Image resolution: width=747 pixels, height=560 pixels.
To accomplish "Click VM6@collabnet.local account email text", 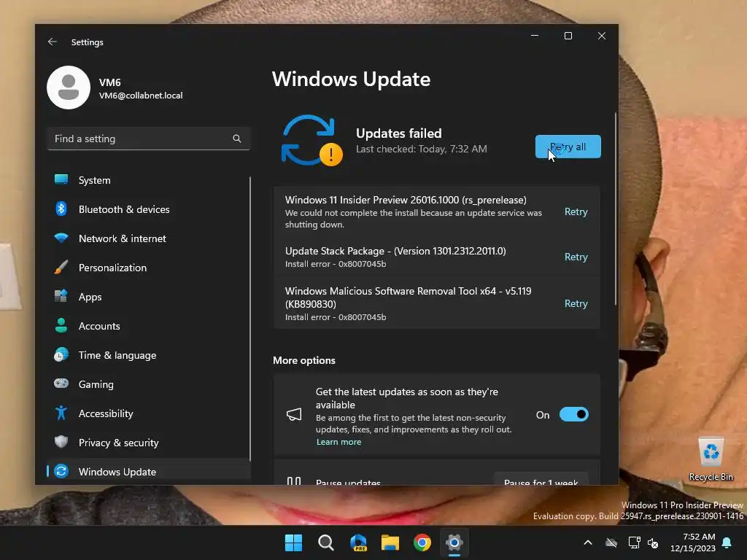I will (x=141, y=96).
